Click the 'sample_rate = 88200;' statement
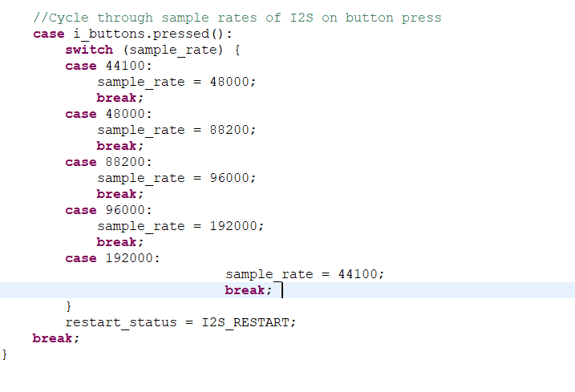The height and width of the screenshot is (392, 575). 176,130
